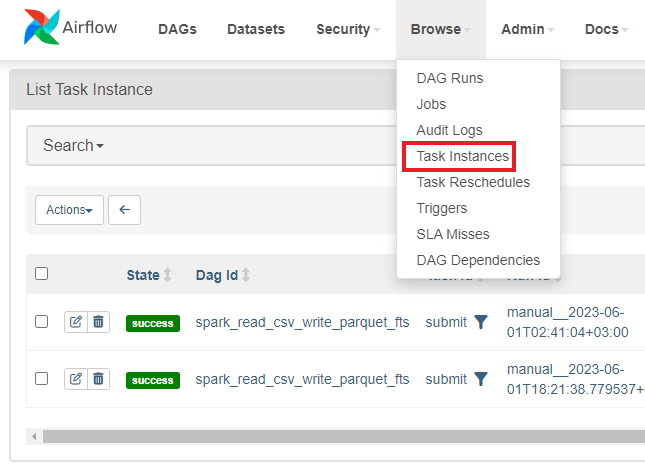Edit the second task instance record
Image resolution: width=645 pixels, height=467 pixels.
pyautogui.click(x=76, y=379)
